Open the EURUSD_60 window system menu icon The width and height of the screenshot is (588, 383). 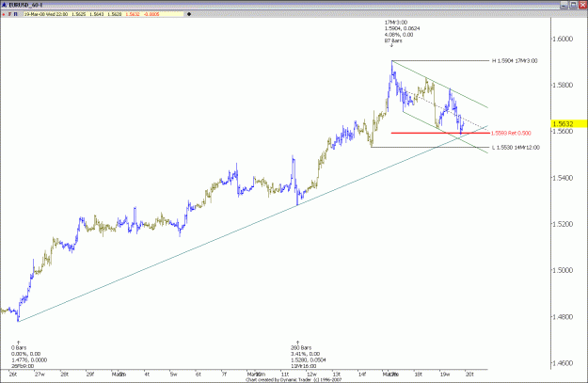tap(4, 5)
